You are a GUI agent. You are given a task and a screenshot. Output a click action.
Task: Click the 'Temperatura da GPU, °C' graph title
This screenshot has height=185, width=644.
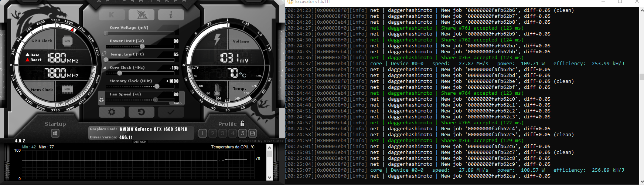(x=233, y=147)
